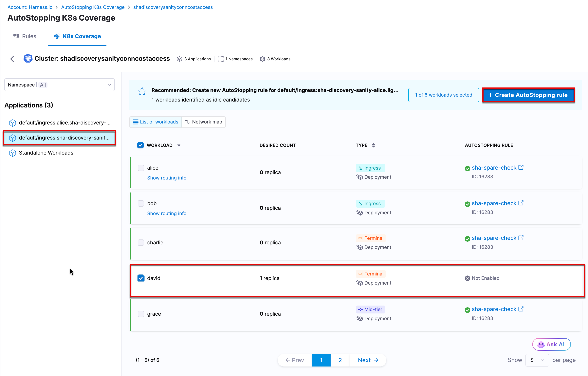Click the Ask AI mascot icon
Viewport: 588px width, 376px height.
[541, 345]
